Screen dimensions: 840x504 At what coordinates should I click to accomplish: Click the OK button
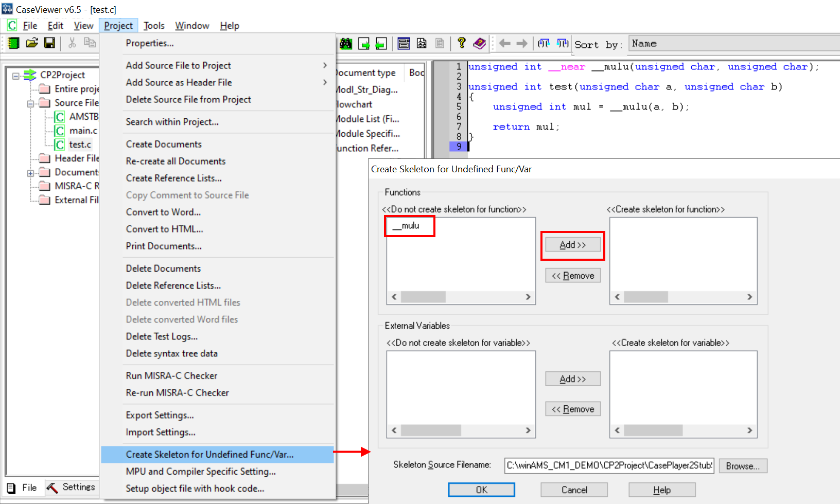481,490
